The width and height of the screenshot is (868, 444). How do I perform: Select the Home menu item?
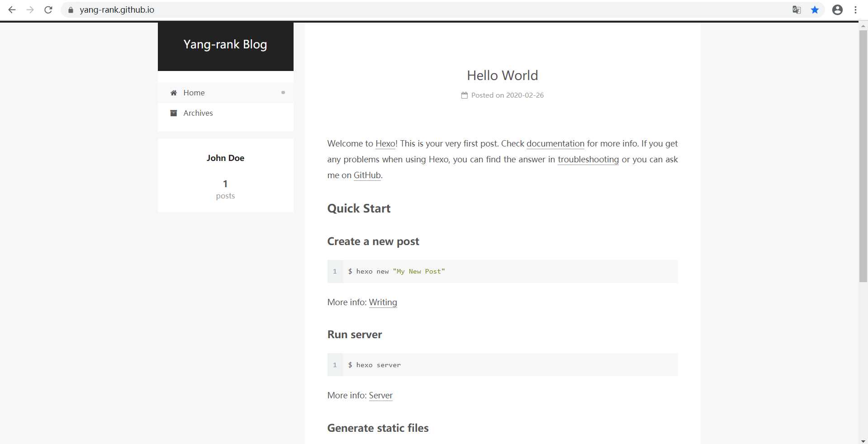click(194, 93)
